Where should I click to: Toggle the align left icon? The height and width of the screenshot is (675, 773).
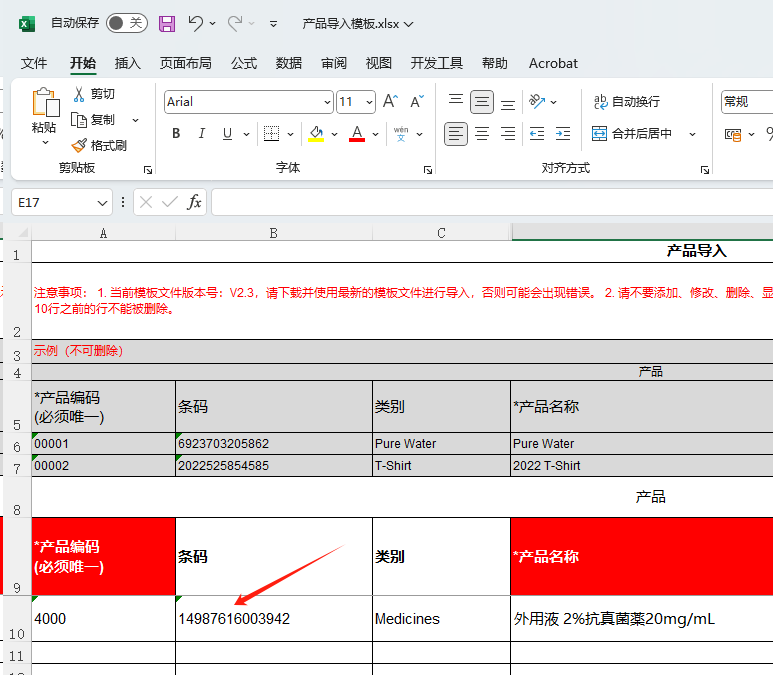tap(456, 134)
